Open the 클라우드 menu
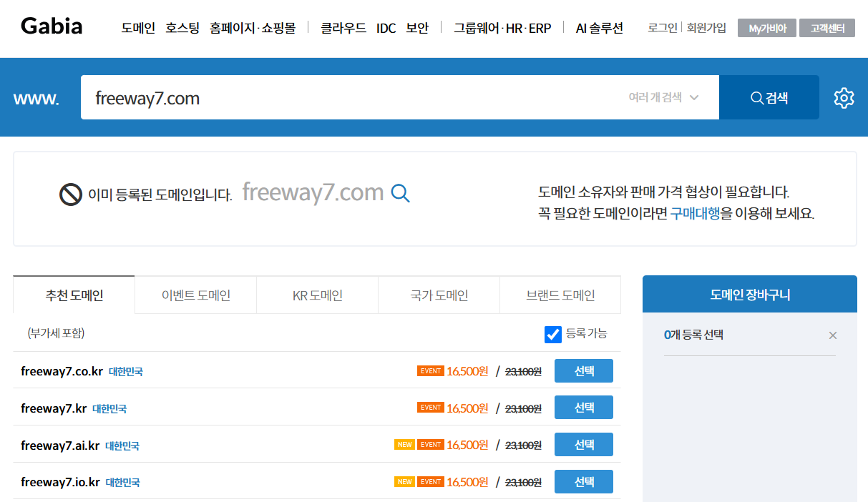Viewport: 868px width, 502px height. [x=343, y=28]
